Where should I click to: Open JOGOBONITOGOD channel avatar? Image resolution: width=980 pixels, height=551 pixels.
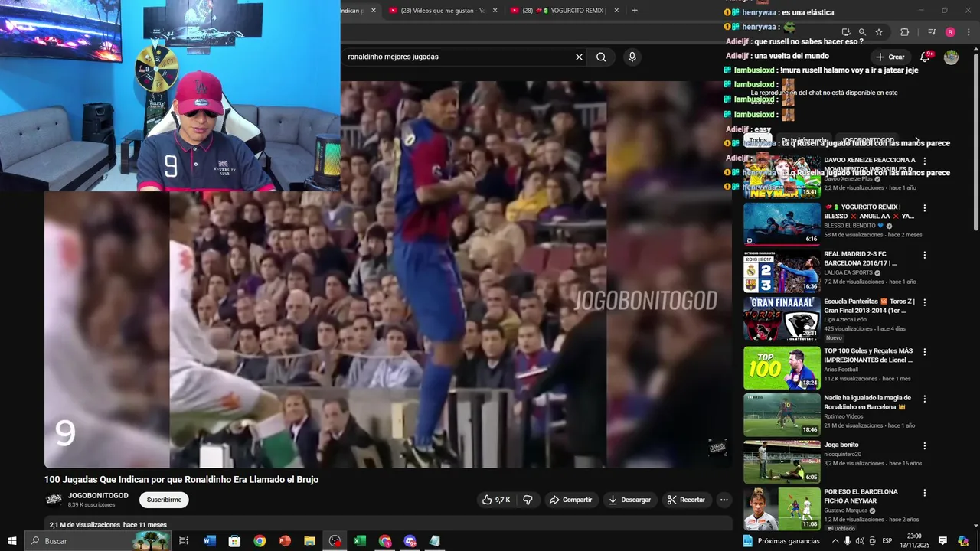(x=54, y=500)
